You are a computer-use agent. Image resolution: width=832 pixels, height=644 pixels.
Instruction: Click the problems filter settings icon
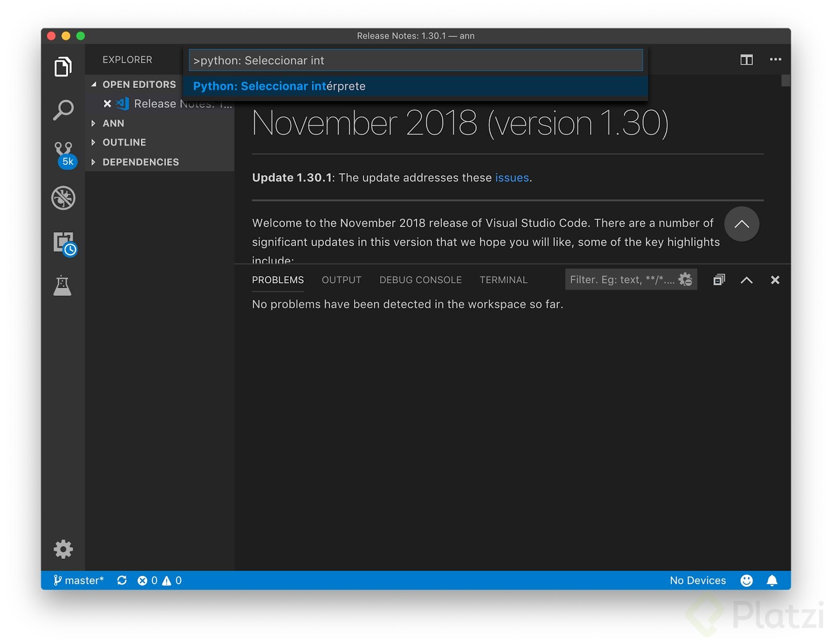[685, 280]
